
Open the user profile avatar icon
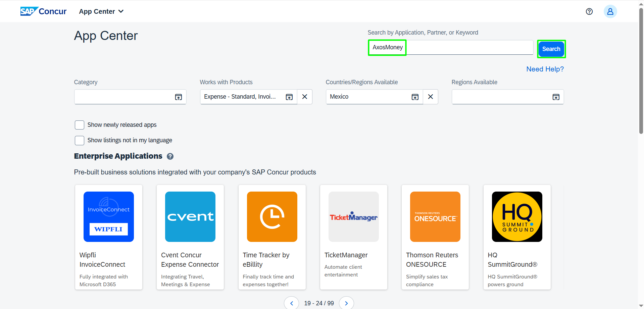pos(610,11)
